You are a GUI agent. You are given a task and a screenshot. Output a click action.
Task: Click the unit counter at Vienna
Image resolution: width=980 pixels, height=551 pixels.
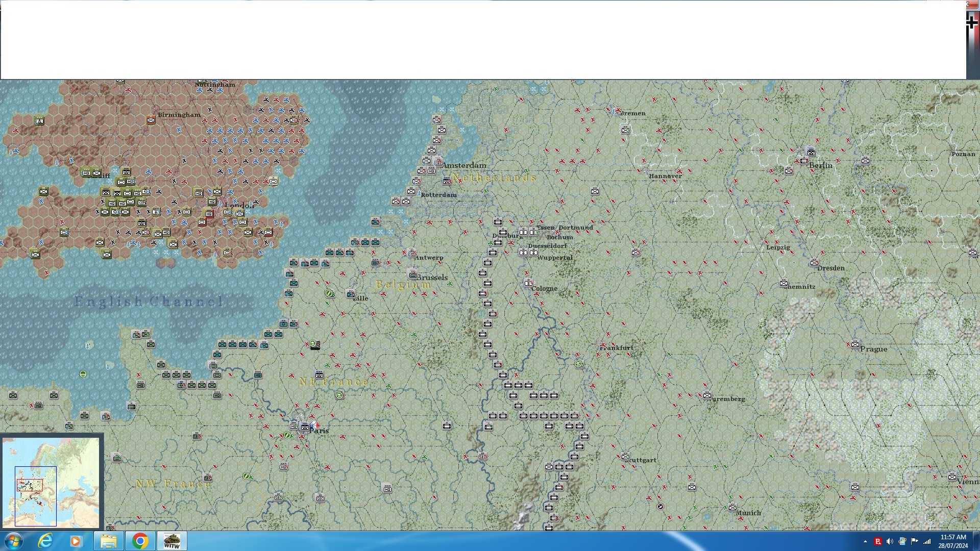pyautogui.click(x=952, y=477)
